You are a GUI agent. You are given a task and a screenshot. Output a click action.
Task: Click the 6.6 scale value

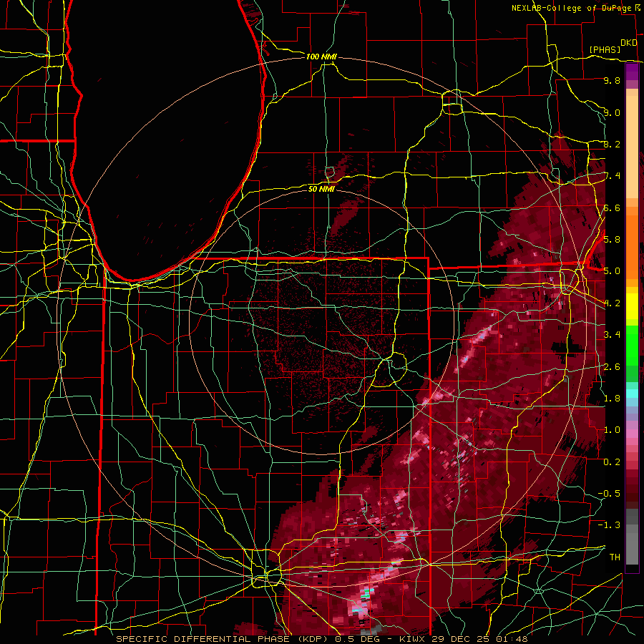612,208
